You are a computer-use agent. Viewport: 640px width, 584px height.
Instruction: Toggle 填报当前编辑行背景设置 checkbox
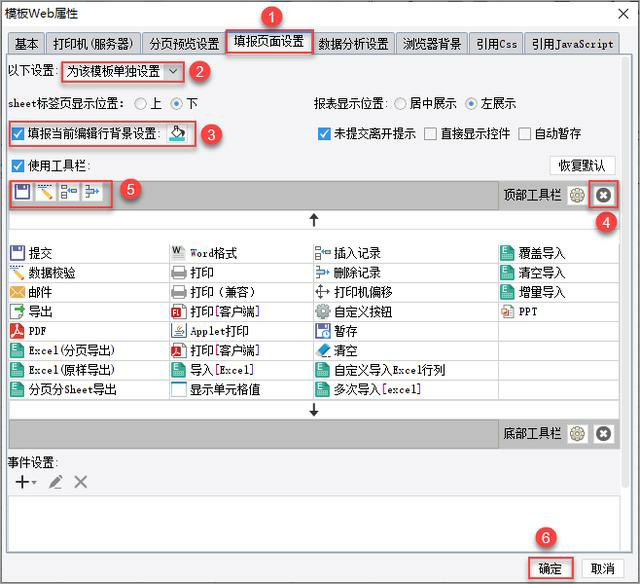[18, 133]
